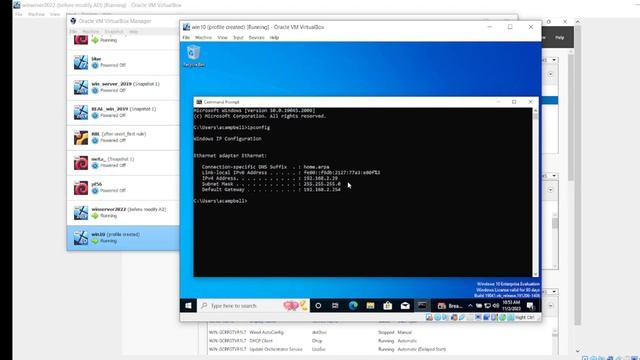
Task: Click the Link-local IPv6 Address line
Action: (291, 173)
